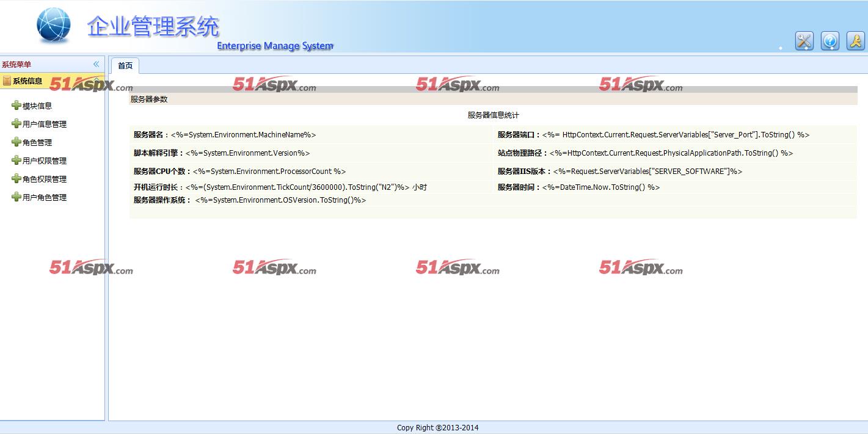This screenshot has height=434, width=868.
Task: Select the 开机运行时长 row text
Action: coord(280,187)
